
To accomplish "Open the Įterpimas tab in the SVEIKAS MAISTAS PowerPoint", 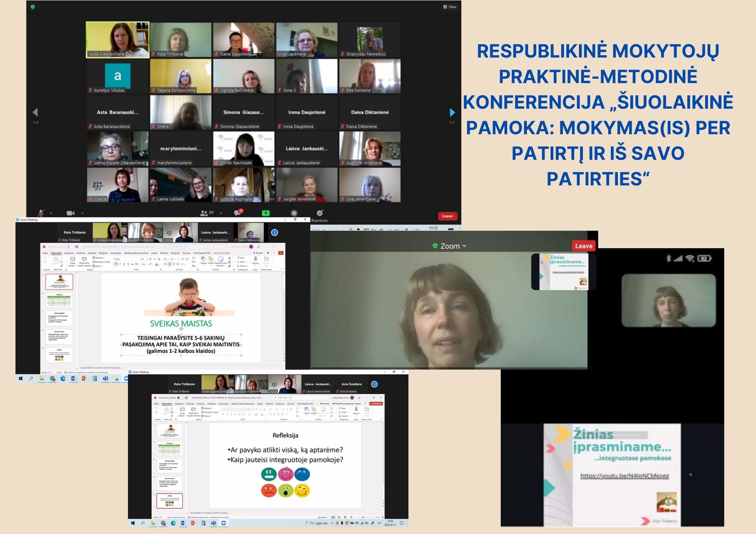I will pyautogui.click(x=69, y=253).
